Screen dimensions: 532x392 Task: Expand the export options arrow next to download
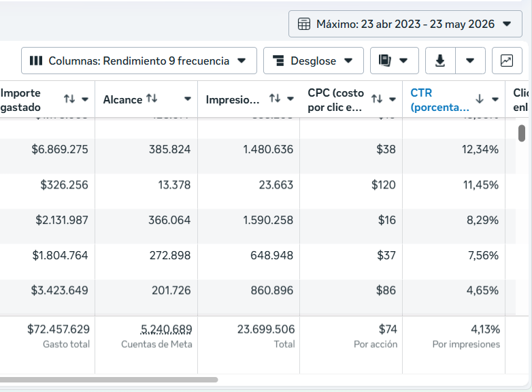click(x=470, y=61)
